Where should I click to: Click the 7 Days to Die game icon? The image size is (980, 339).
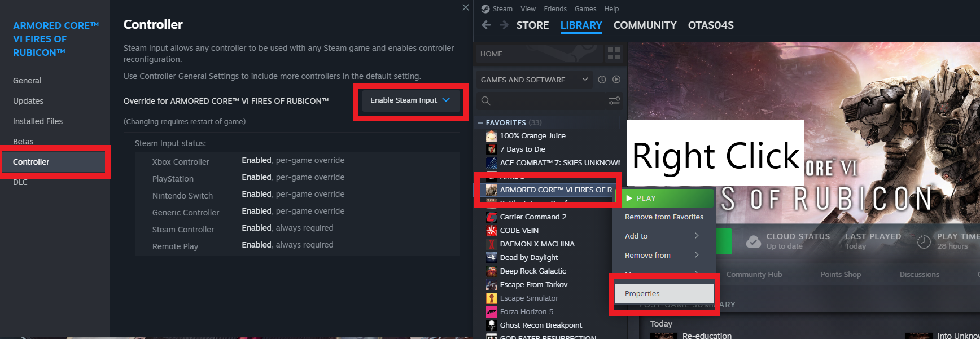point(492,149)
